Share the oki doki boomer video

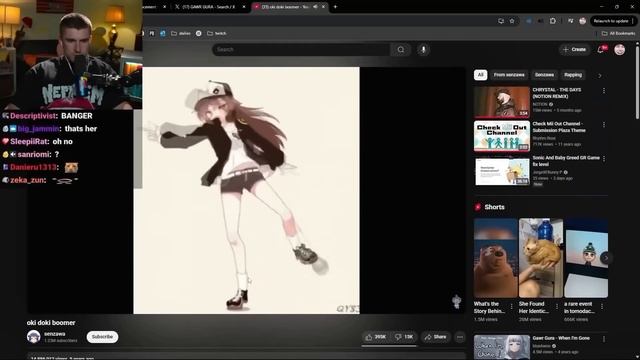point(436,337)
